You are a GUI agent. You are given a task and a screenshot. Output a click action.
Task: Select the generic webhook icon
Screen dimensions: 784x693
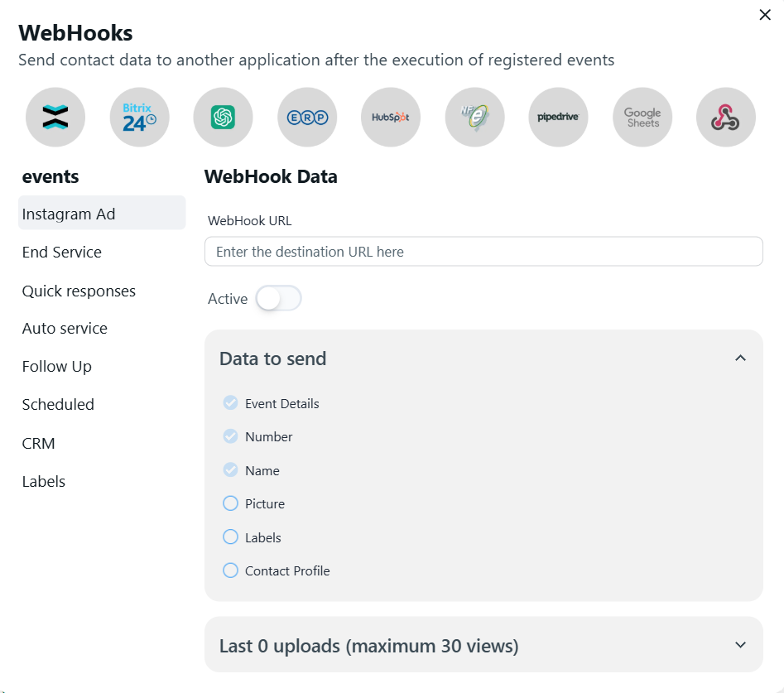(726, 118)
